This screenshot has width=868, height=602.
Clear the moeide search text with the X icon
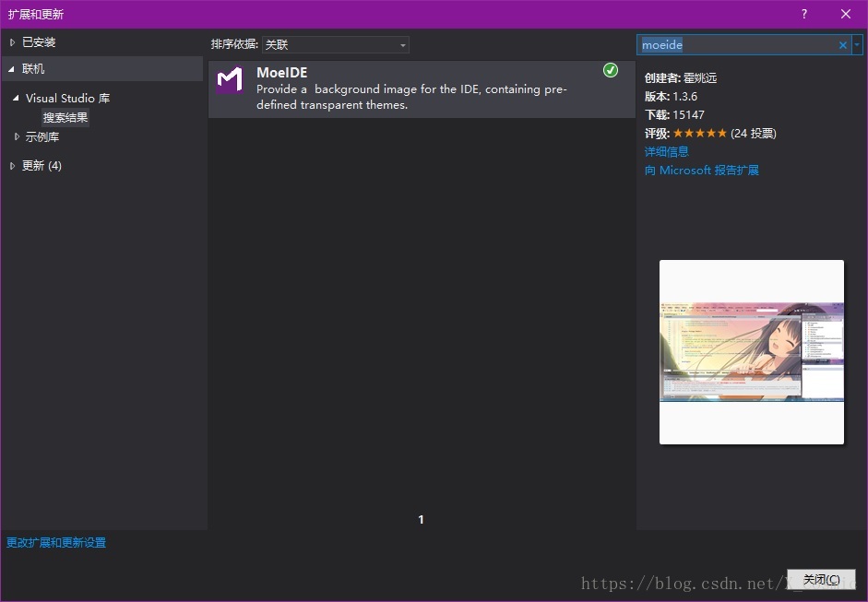(842, 45)
